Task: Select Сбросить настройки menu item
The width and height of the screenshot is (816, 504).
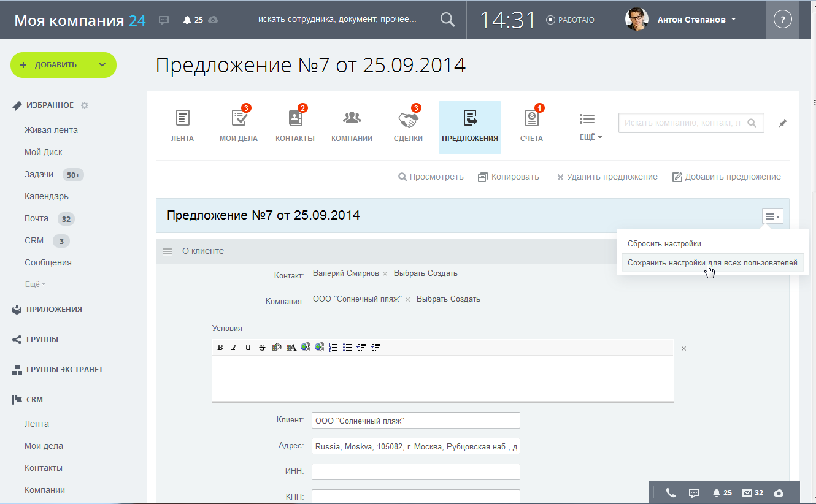Action: 664,244
